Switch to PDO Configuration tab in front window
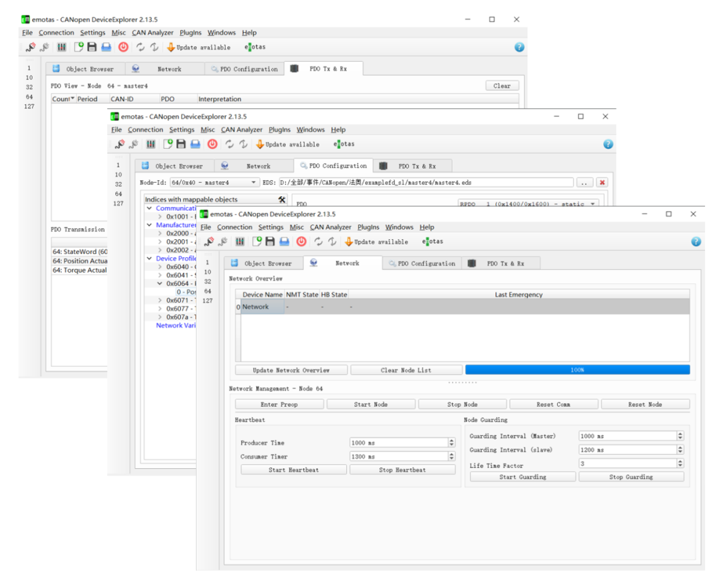 pos(422,263)
